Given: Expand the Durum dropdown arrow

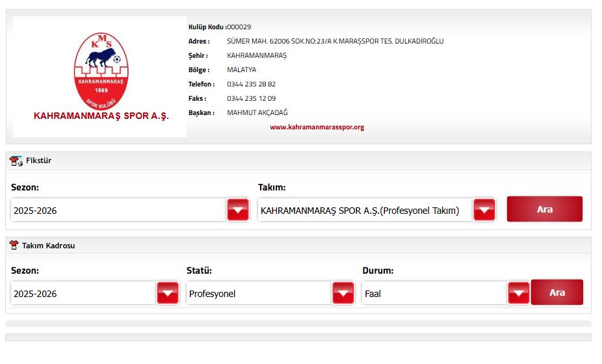Looking at the screenshot, I should tap(519, 293).
